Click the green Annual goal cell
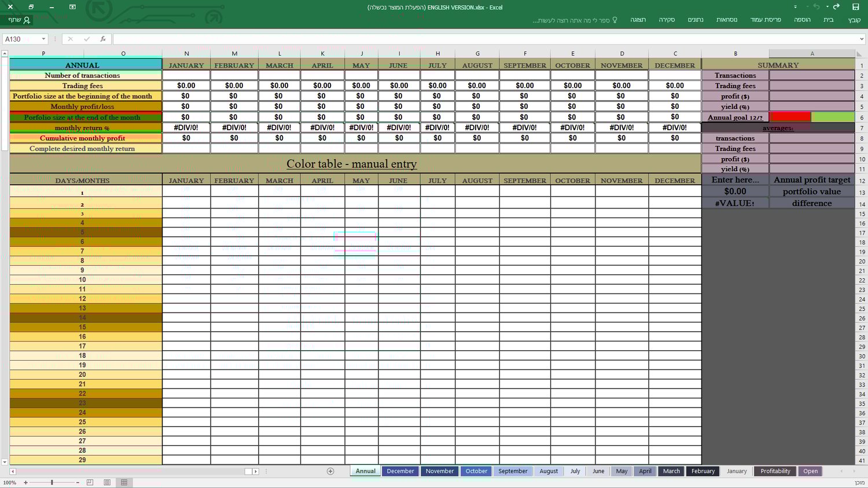The image size is (868, 488). [x=833, y=117]
